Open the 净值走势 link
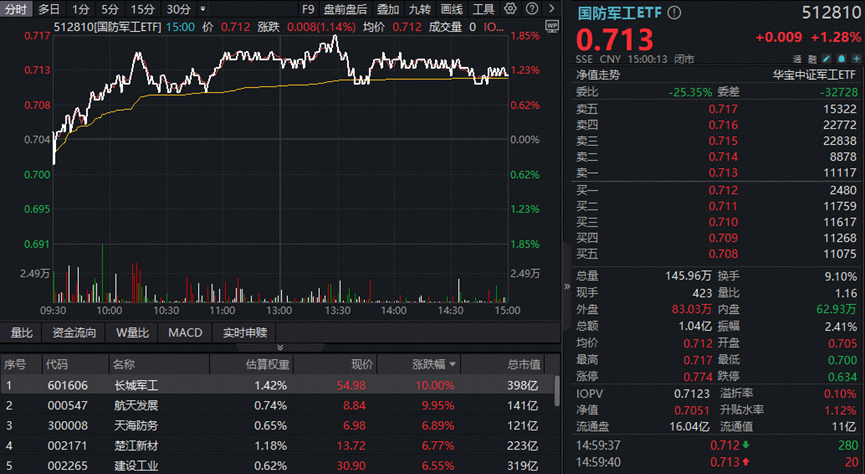 [x=598, y=74]
